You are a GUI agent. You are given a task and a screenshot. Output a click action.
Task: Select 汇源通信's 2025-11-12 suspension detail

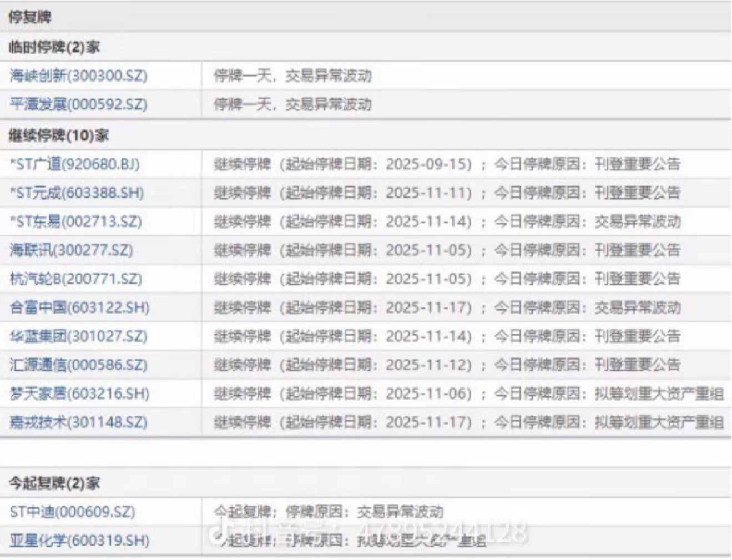point(447,365)
